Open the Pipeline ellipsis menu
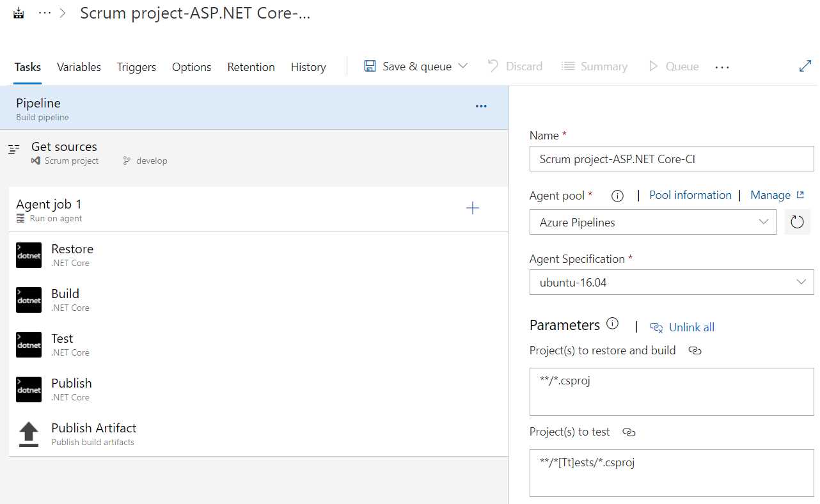 click(481, 106)
